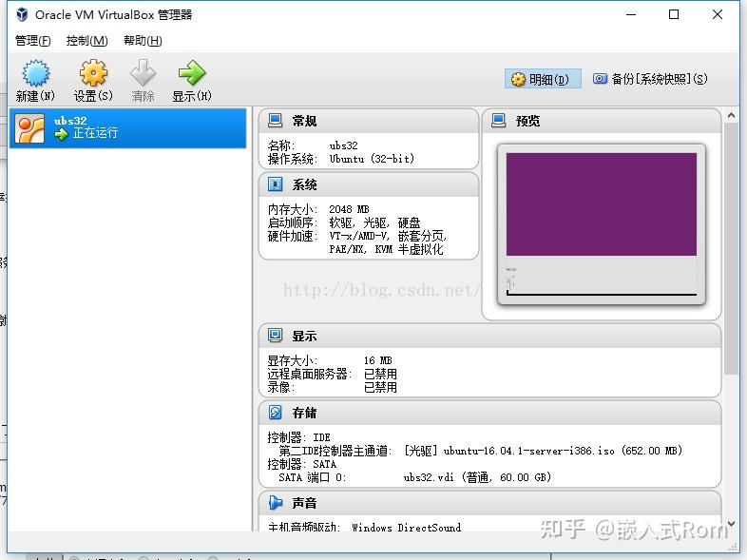This screenshot has height=560, width=747.
Task: Open the 常规 general section header
Action: (368, 121)
